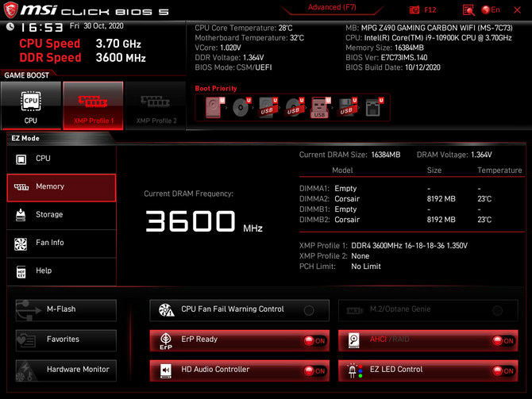Click the clock icon beside the time

[10, 27]
